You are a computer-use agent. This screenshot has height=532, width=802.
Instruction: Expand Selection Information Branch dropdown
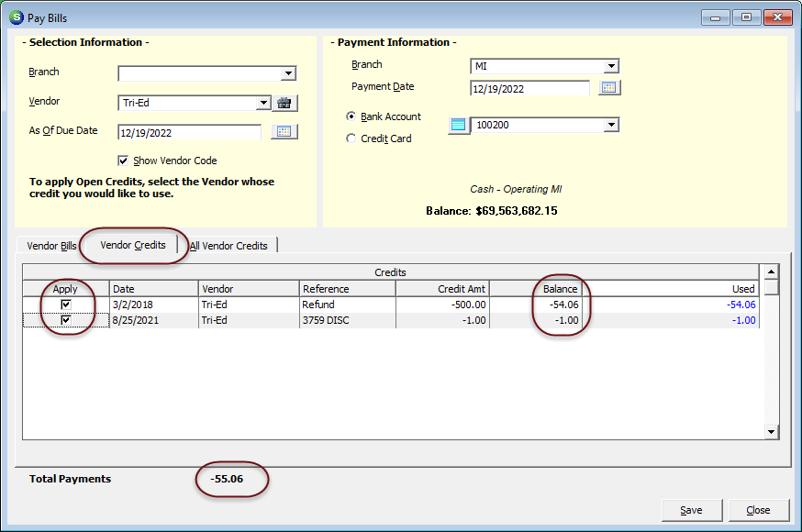pyautogui.click(x=288, y=73)
